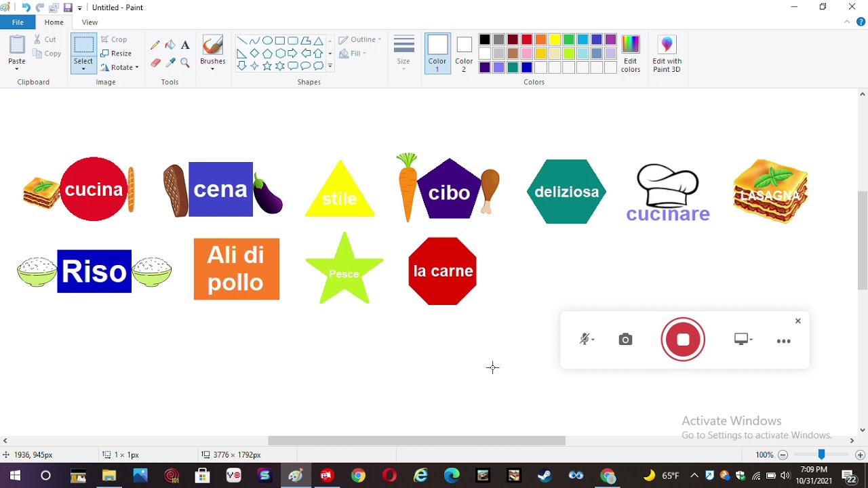Open the Brushes dropdown
Screen dimensions: 868x488
(x=212, y=54)
